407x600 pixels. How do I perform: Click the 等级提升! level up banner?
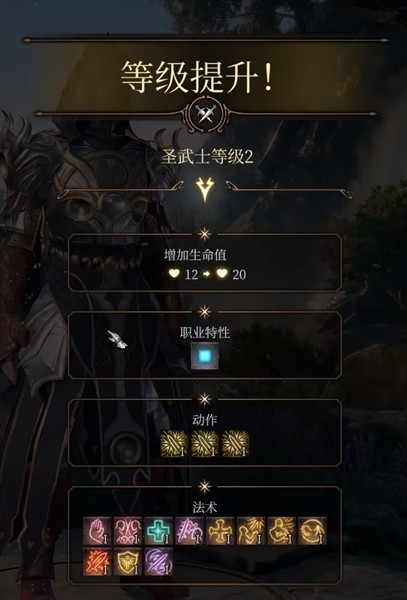click(x=197, y=77)
